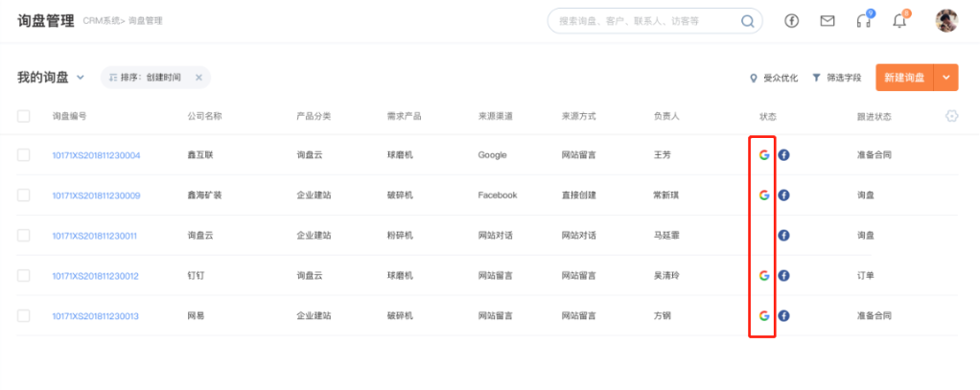Toggle the select-all checkbox in table header

24,116
